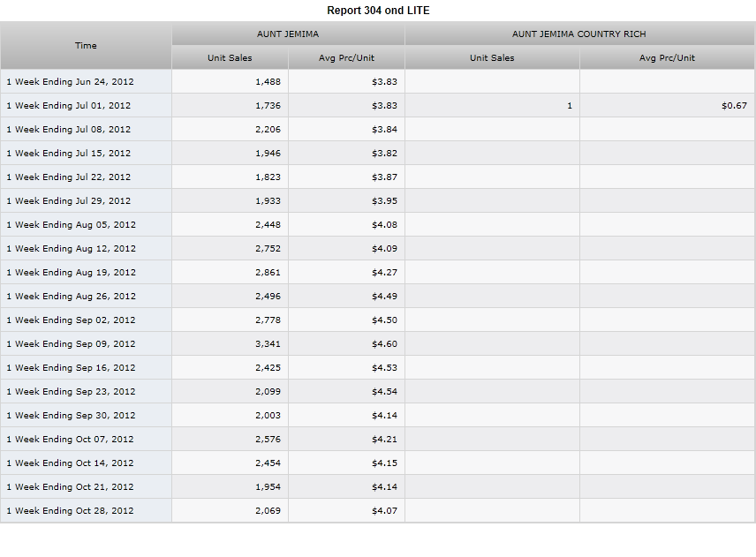Select Unit Sales header under AUNT JEMIMA
Viewport: 756px width, 557px height.
(x=230, y=58)
